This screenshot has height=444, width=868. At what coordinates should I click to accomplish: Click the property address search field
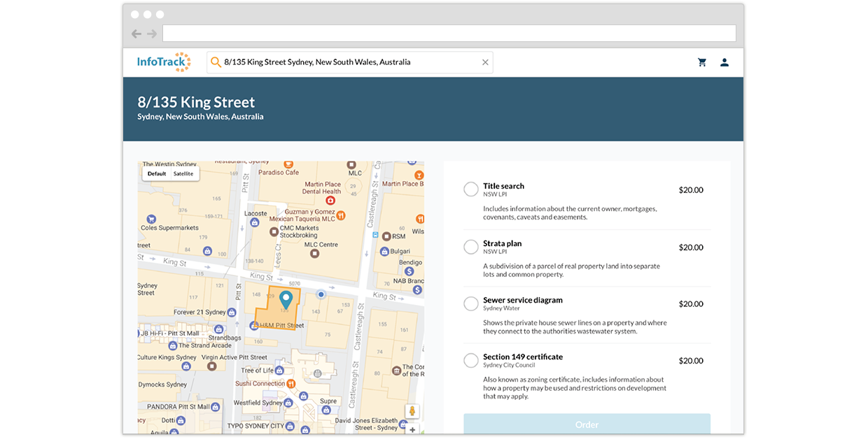pyautogui.click(x=350, y=62)
